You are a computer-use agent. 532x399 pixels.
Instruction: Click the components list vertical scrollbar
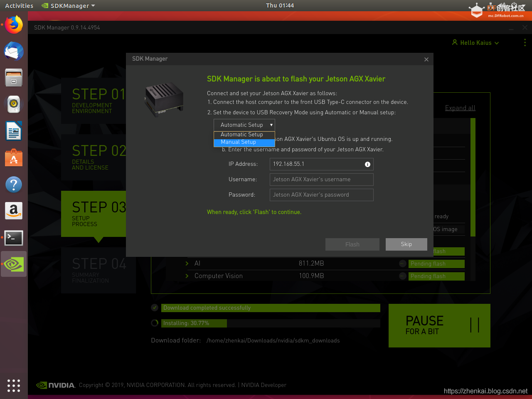[473, 177]
